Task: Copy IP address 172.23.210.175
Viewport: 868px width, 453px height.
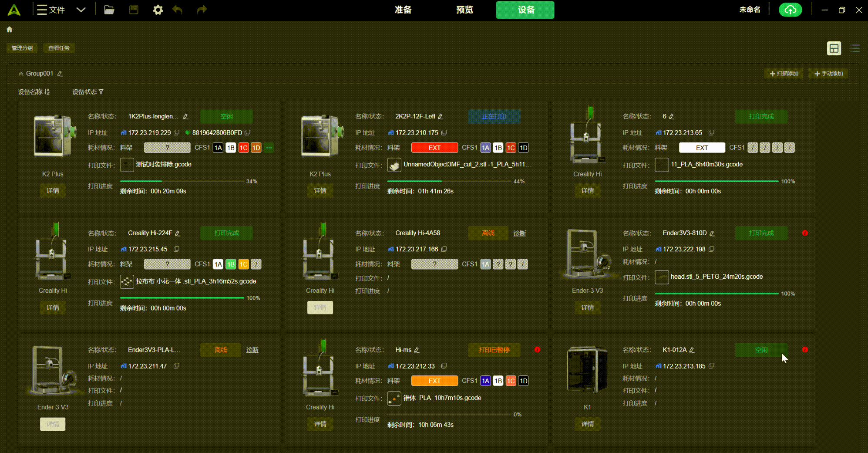Action: tap(444, 132)
